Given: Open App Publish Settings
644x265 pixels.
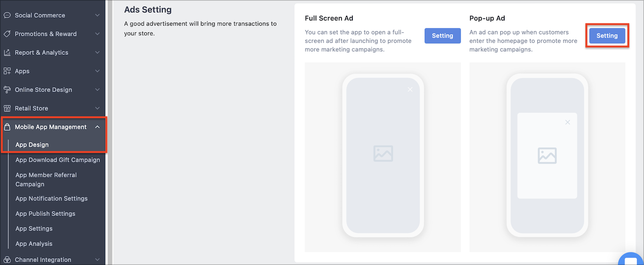Looking at the screenshot, I should point(45,214).
